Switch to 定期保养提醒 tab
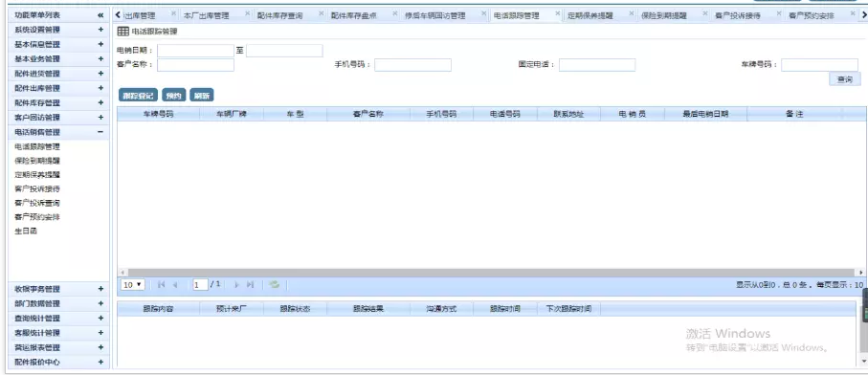Screen dimensions: 868x375 [590, 16]
